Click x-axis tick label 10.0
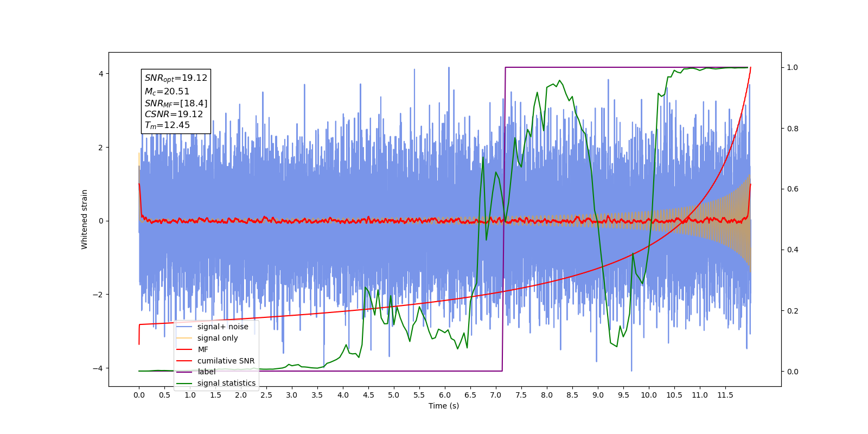This screenshot has height=434, width=868. pyautogui.click(x=649, y=395)
